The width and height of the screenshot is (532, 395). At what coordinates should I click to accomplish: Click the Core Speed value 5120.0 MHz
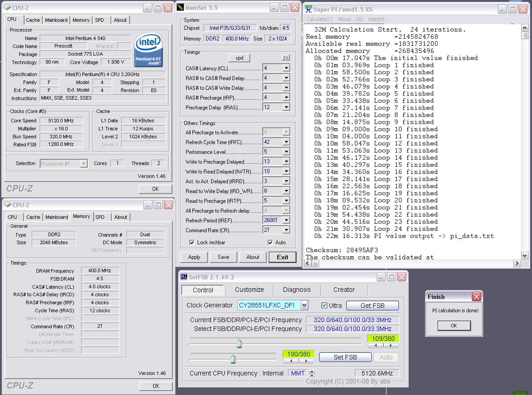61,121
